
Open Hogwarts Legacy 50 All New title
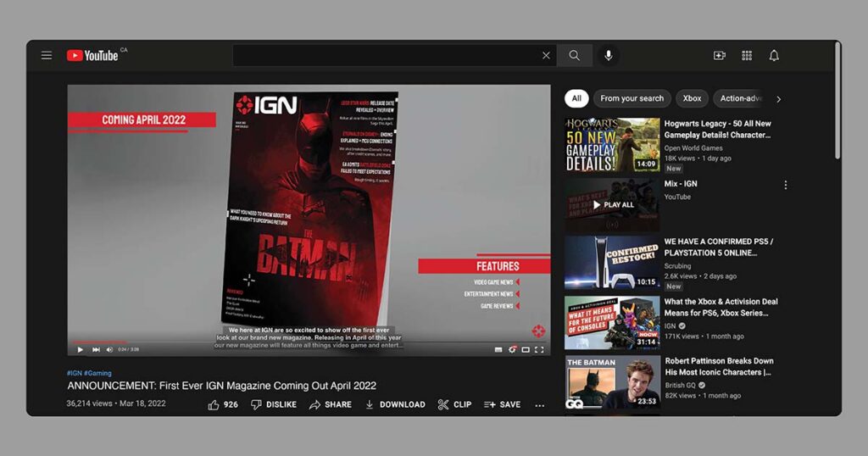tap(717, 129)
